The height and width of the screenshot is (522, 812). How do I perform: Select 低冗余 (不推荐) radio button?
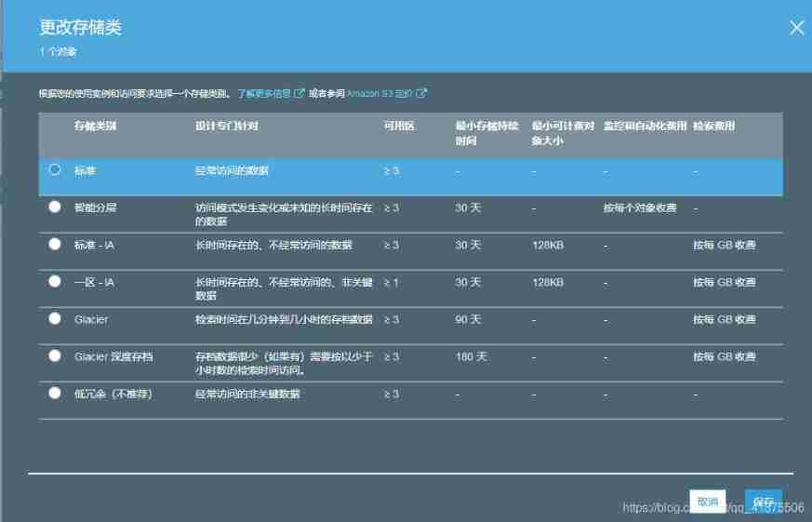(55, 393)
